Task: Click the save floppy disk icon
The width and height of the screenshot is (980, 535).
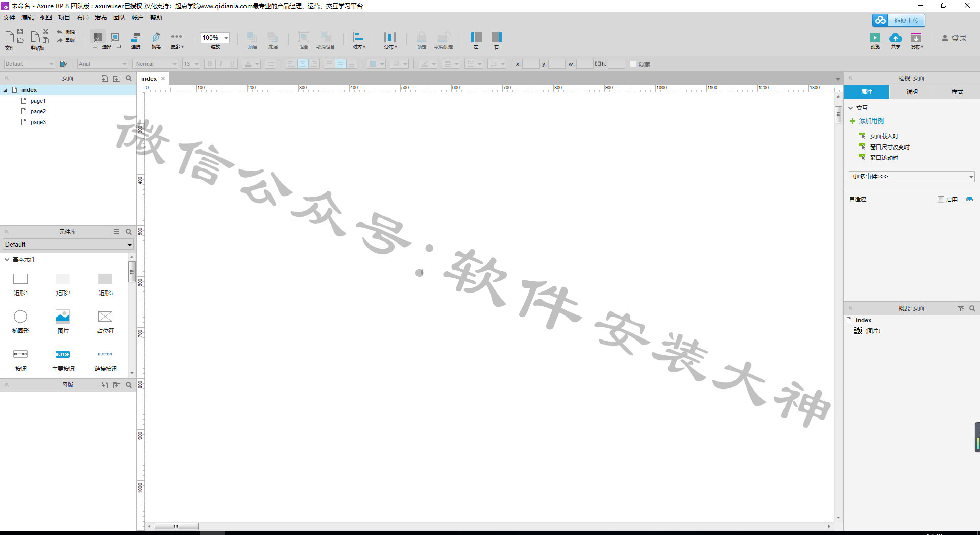Action: tap(20, 31)
